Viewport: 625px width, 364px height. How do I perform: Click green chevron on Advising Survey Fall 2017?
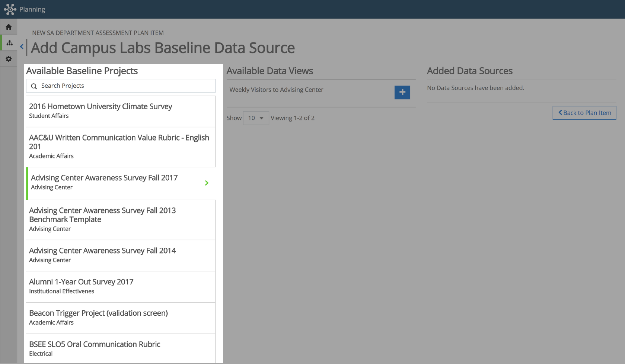coord(207,183)
